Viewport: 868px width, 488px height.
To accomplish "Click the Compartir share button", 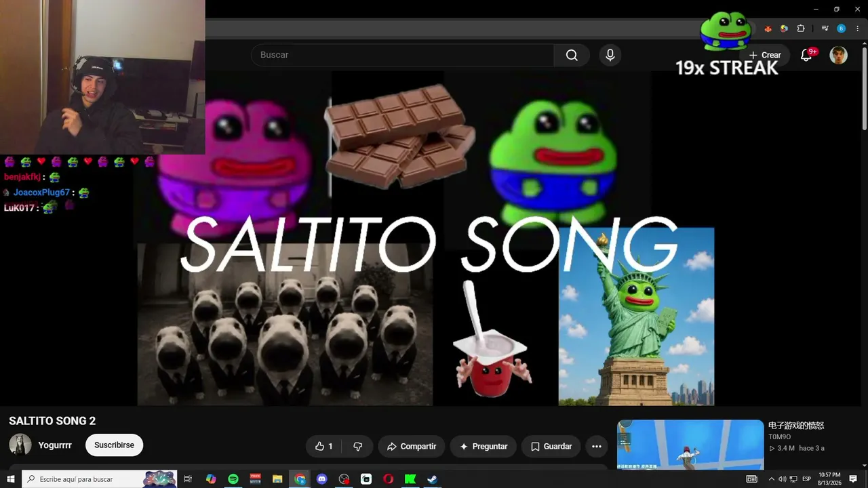I will [x=412, y=447].
